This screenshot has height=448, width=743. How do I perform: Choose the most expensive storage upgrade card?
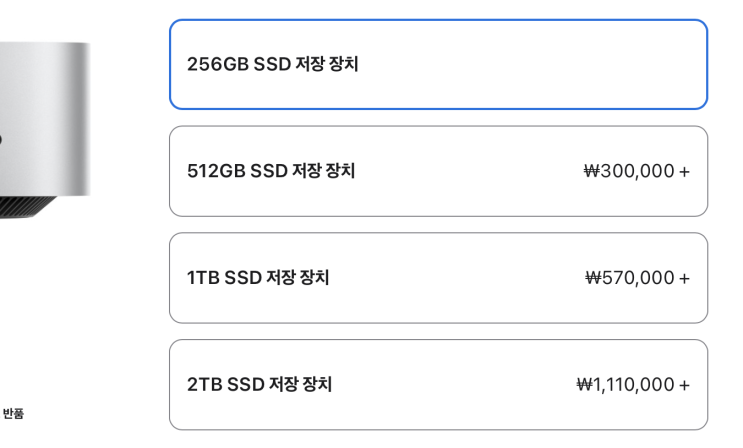(x=438, y=385)
